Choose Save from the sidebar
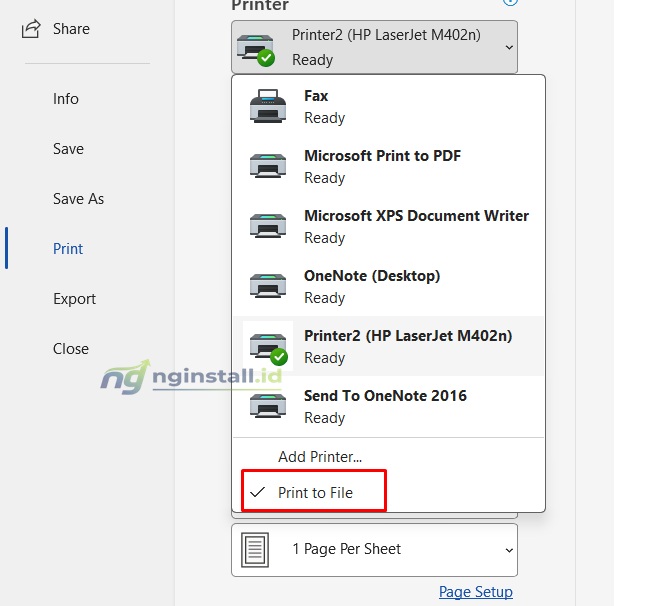The width and height of the screenshot is (667, 606). pyautogui.click(x=68, y=149)
